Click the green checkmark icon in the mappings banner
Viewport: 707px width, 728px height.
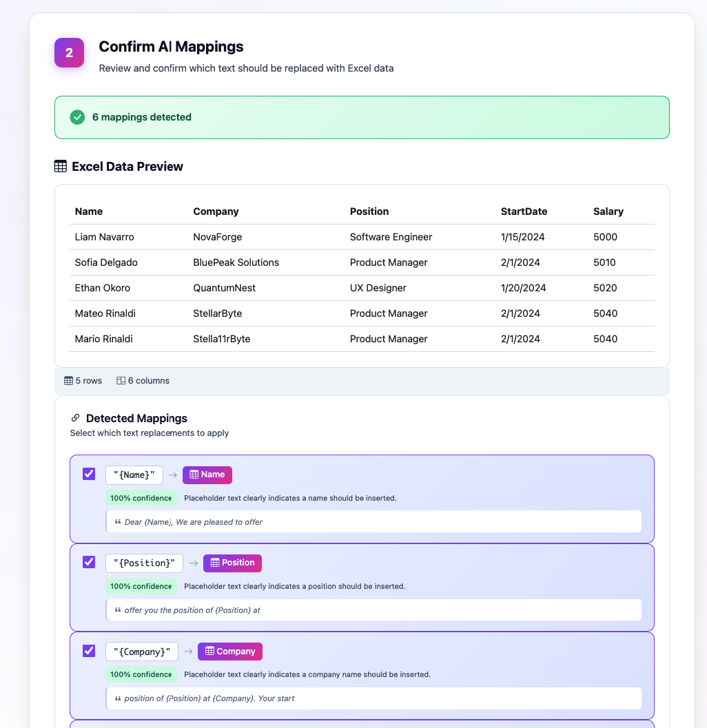[77, 117]
